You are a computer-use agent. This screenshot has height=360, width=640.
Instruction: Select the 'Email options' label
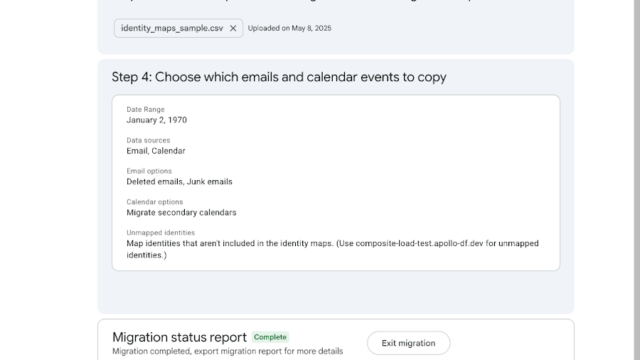149,171
